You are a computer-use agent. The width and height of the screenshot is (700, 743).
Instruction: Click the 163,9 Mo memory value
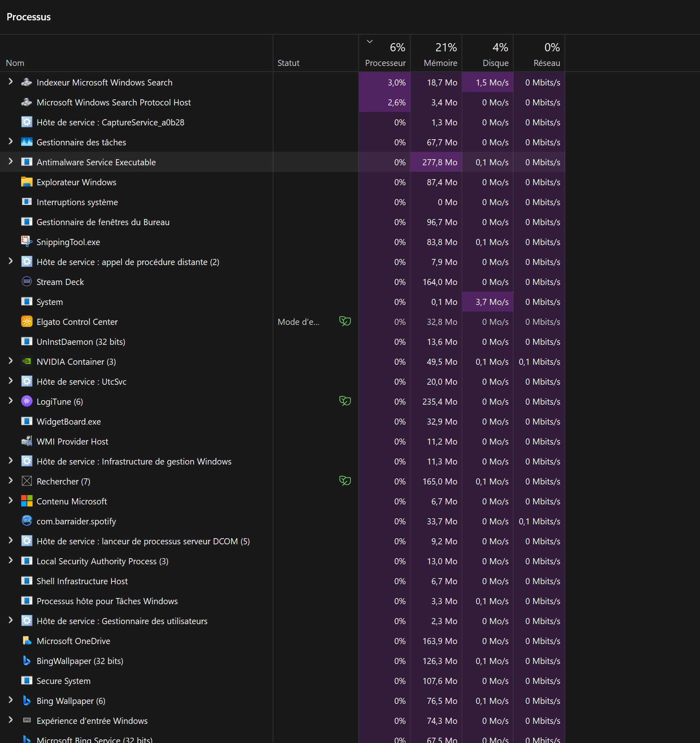click(440, 641)
